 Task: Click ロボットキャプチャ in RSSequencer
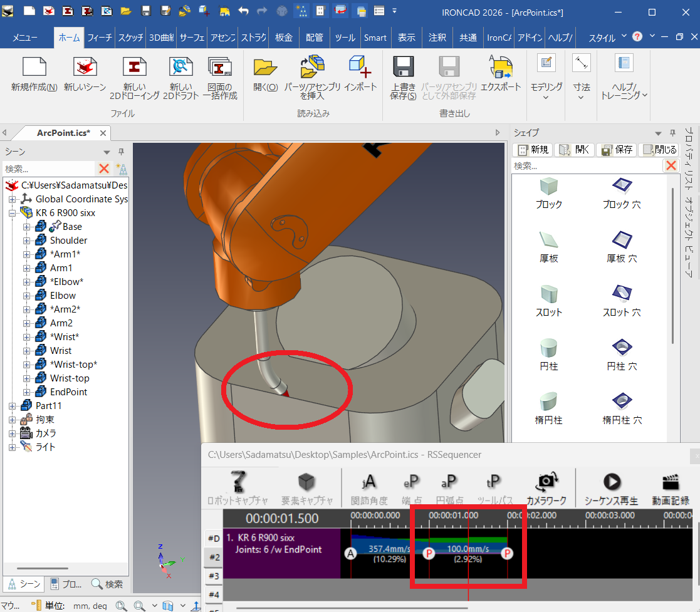pyautogui.click(x=238, y=488)
